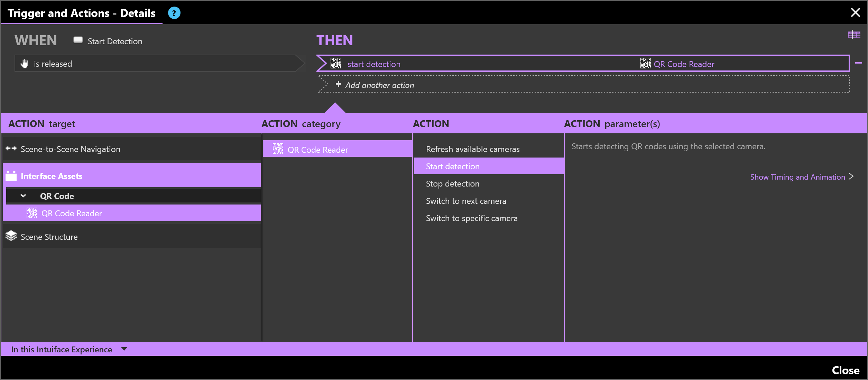Choose Start detection action
Image resolution: width=868 pixels, height=380 pixels.
click(x=488, y=166)
